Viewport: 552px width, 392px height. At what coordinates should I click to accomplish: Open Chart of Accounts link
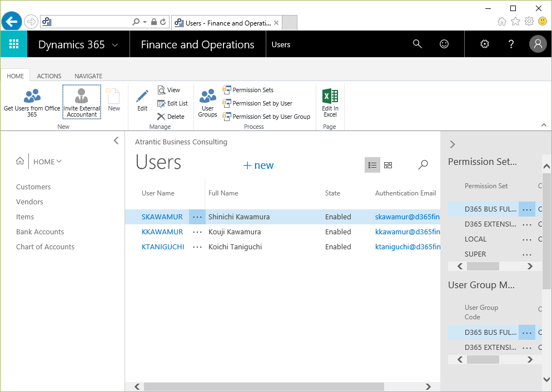tap(46, 247)
